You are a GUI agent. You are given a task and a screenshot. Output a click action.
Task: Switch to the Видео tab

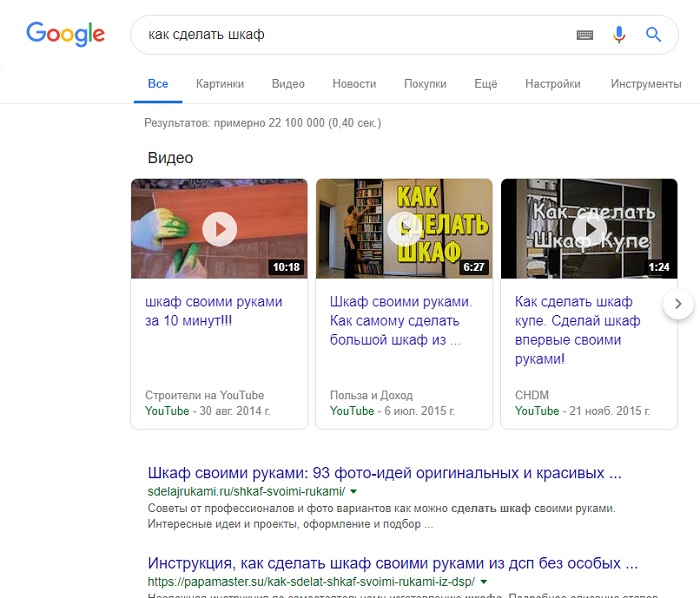click(288, 84)
